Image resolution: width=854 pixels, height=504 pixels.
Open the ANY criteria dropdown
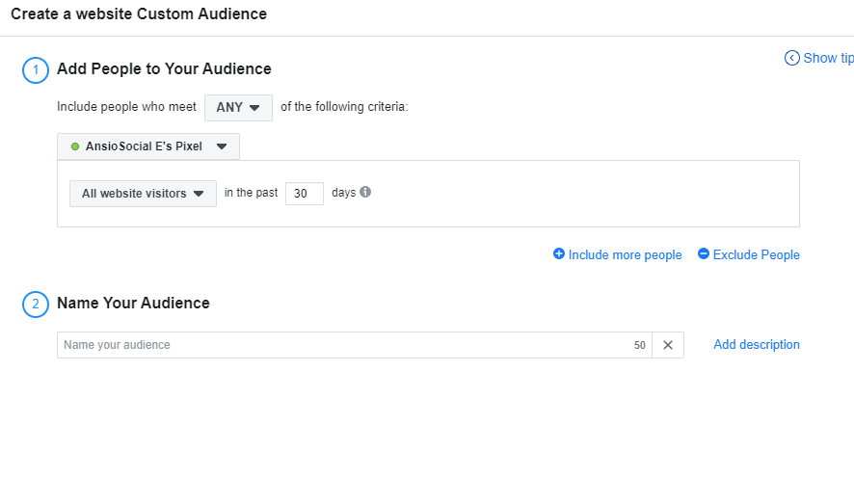tap(238, 107)
